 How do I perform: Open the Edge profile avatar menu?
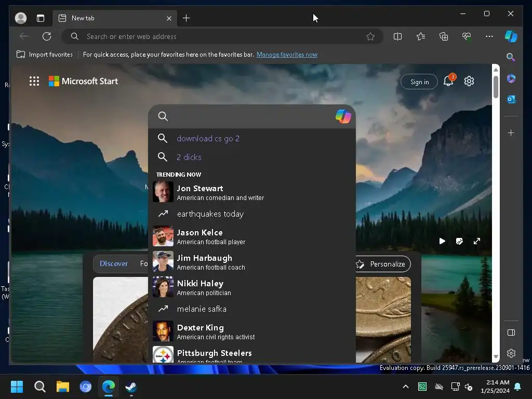click(21, 18)
